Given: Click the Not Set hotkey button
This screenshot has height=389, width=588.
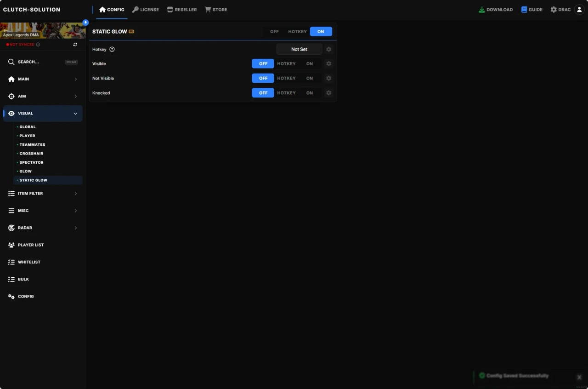Looking at the screenshot, I should click(299, 49).
